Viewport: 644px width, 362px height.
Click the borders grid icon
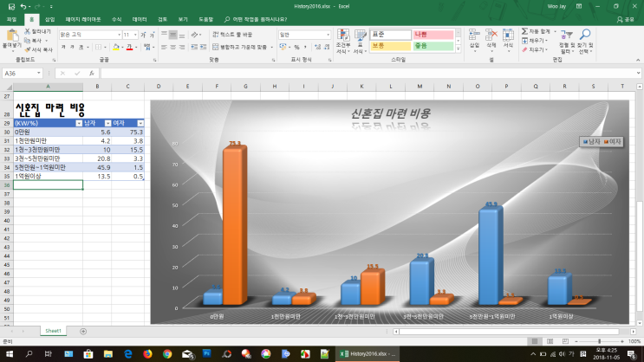[98, 48]
